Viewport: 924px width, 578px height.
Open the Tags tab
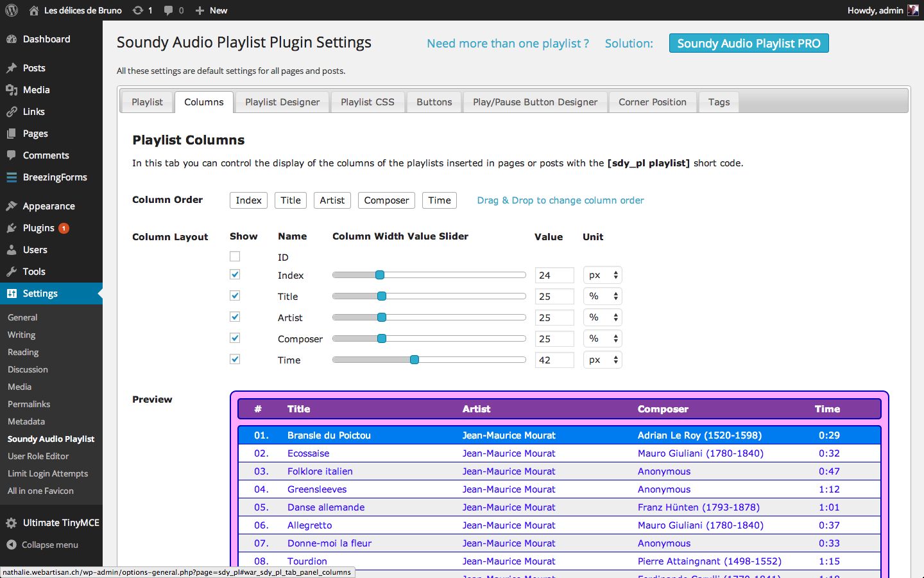pos(719,102)
